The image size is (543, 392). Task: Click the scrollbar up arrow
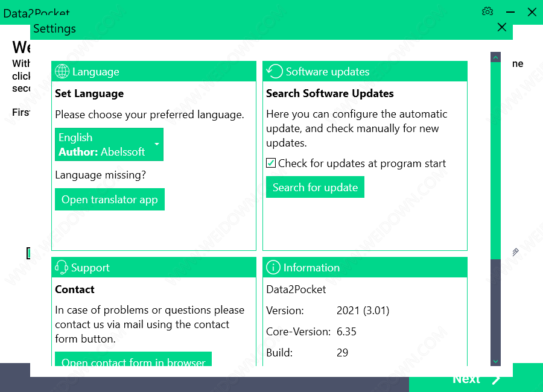click(495, 57)
